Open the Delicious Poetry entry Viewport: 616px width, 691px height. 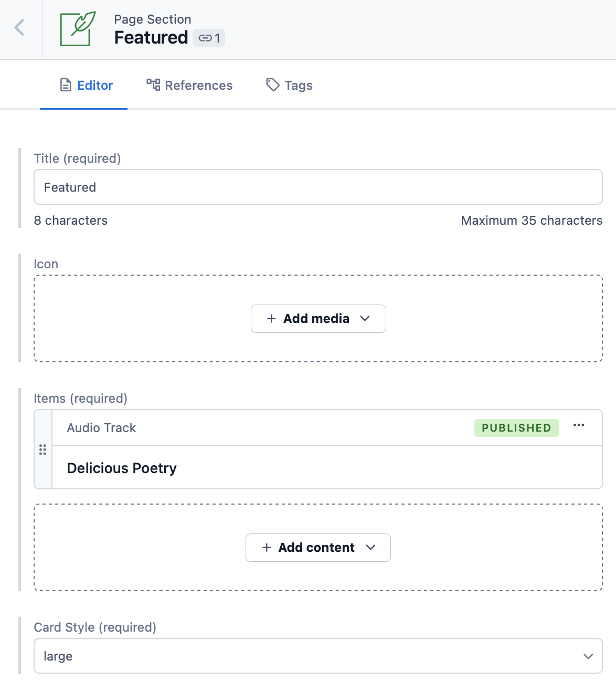tap(122, 468)
